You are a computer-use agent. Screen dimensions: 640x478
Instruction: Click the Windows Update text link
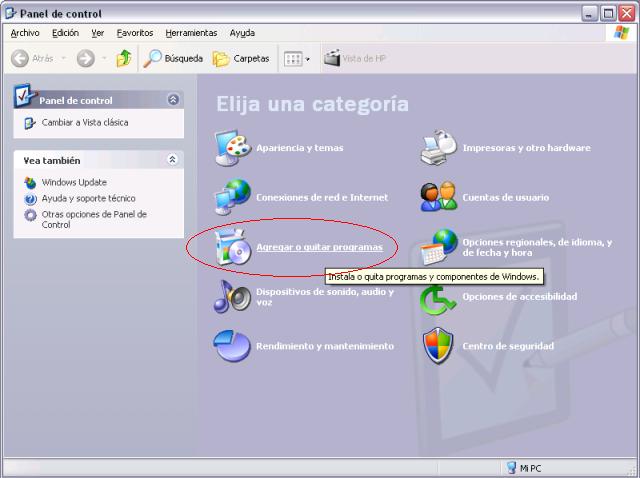74,182
